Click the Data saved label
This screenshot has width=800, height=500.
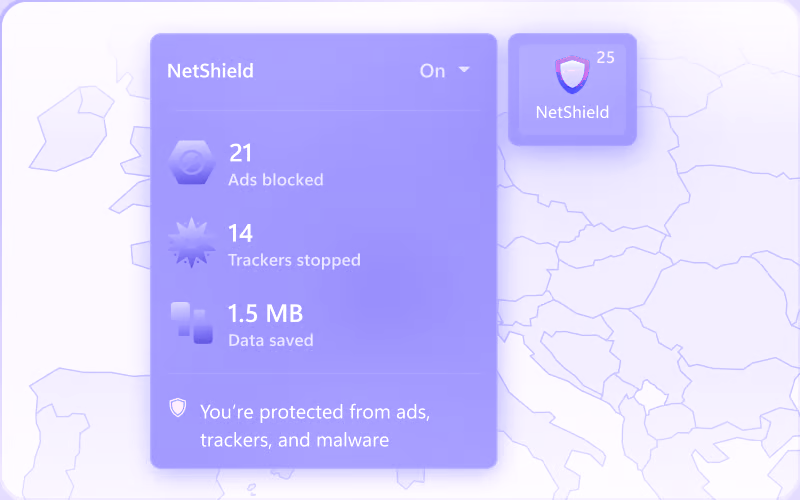[270, 340]
